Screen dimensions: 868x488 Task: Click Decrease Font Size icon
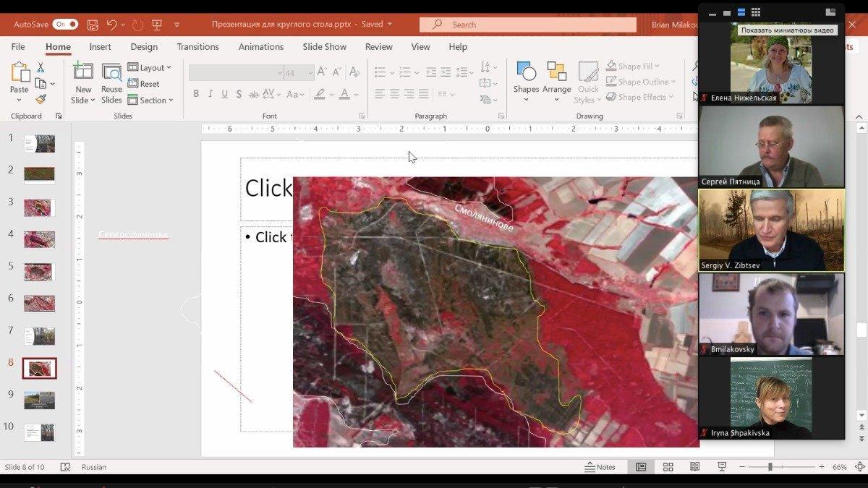pyautogui.click(x=338, y=73)
